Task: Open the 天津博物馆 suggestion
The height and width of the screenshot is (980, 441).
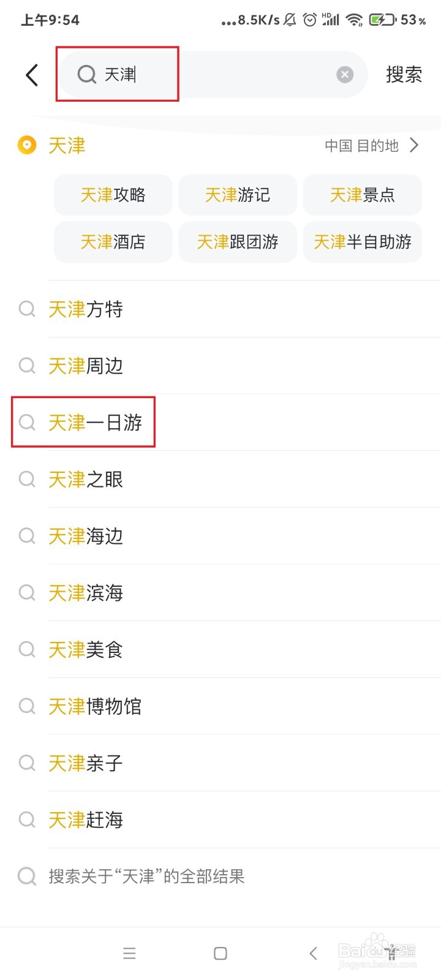Action: coord(96,706)
